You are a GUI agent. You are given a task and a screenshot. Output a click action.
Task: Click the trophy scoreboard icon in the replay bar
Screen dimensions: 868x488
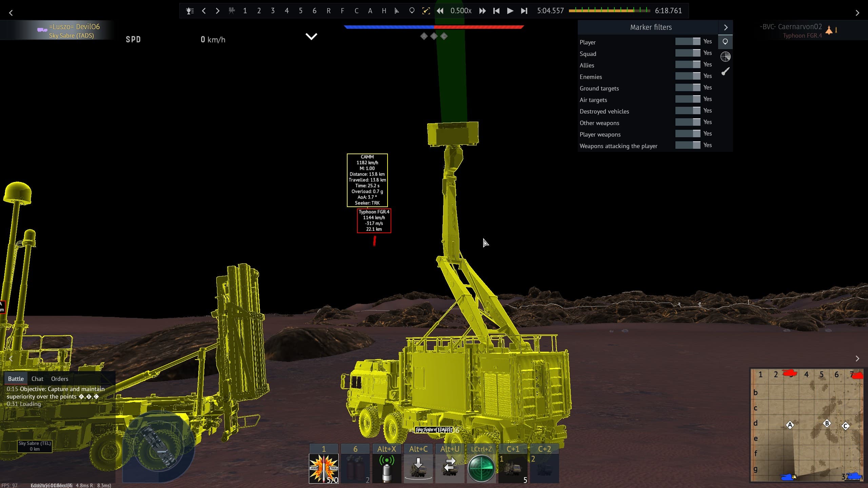pos(190,11)
